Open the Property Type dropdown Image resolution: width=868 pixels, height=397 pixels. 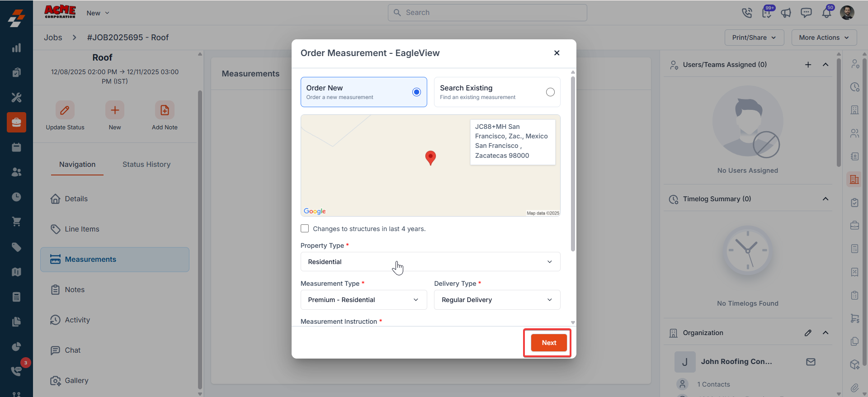(x=430, y=262)
